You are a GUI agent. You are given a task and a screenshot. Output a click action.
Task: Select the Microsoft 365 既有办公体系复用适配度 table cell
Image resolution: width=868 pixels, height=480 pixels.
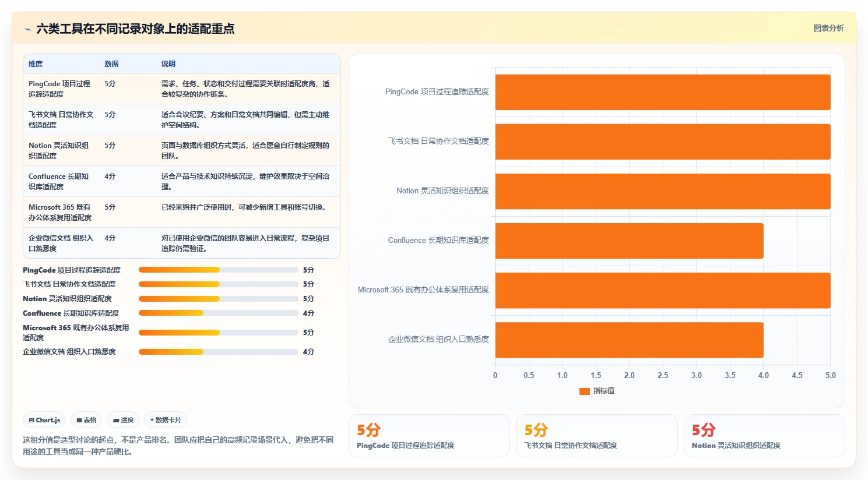pyautogui.click(x=61, y=212)
